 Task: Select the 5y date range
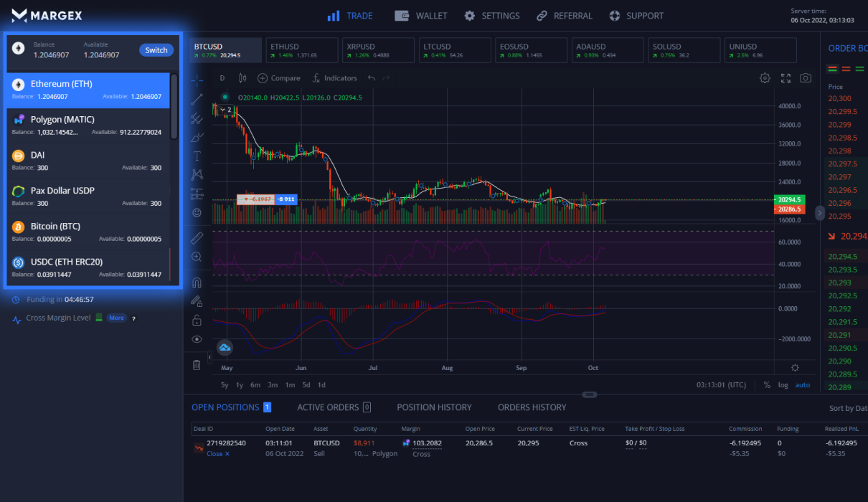[x=225, y=385]
